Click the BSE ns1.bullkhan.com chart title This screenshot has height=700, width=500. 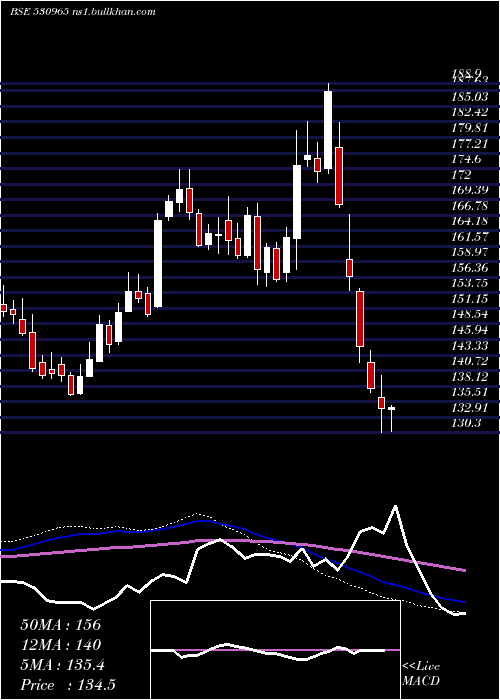point(82,12)
